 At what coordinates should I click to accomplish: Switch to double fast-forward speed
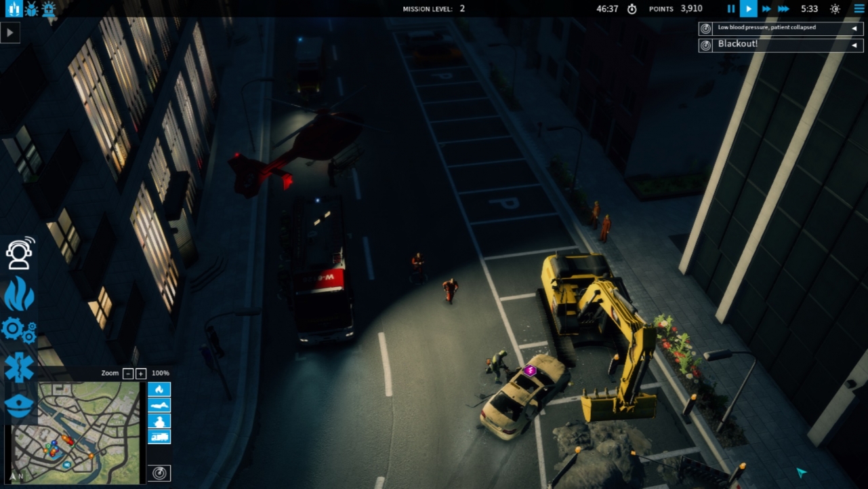(x=766, y=9)
